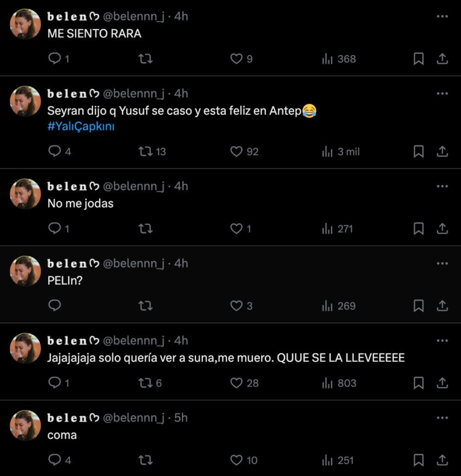Reply to the 'PELIn?' tweet

(x=55, y=305)
